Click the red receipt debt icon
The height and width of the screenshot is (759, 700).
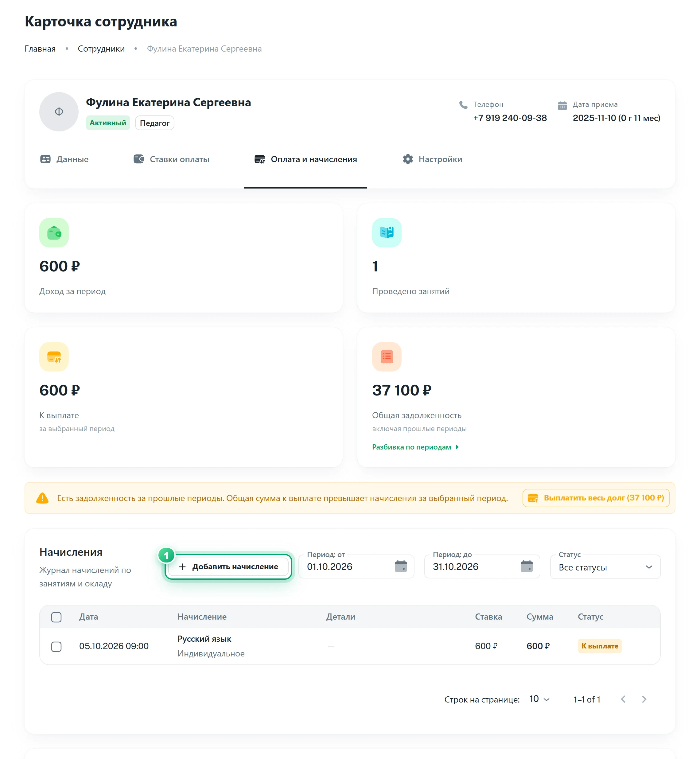coord(386,357)
